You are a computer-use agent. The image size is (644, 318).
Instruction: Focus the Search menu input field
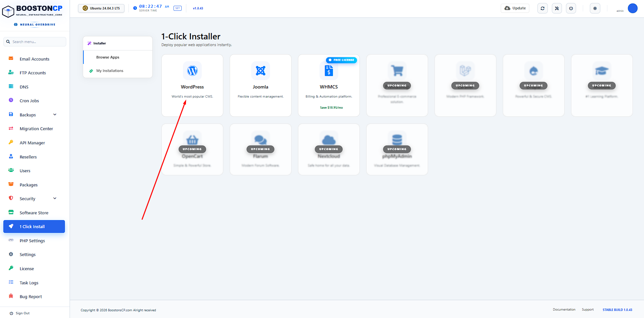[35, 42]
